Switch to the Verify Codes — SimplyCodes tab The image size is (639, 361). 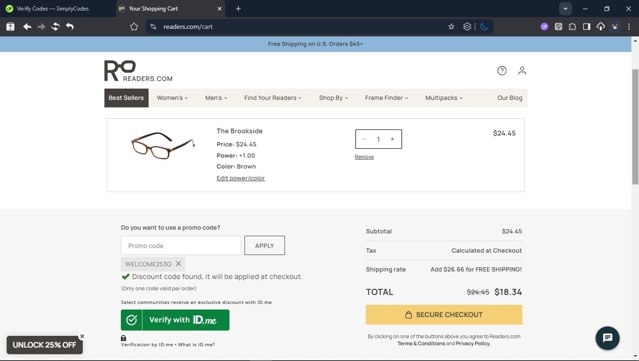53,9
